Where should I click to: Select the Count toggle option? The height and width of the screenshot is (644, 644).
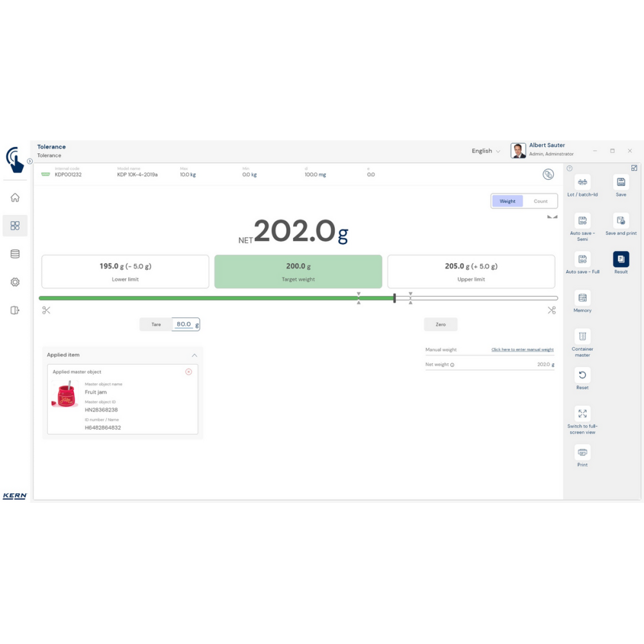[x=540, y=201]
